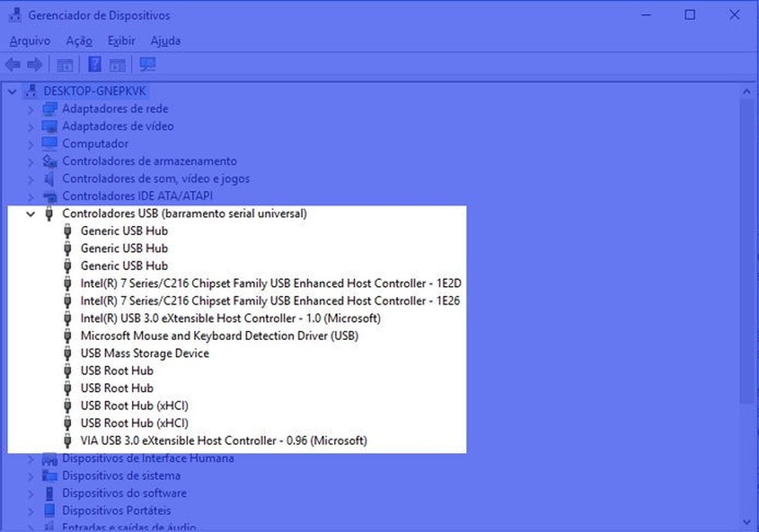Click the Forward arrow toolbar icon
Screen dimensions: 759x532
35,64
